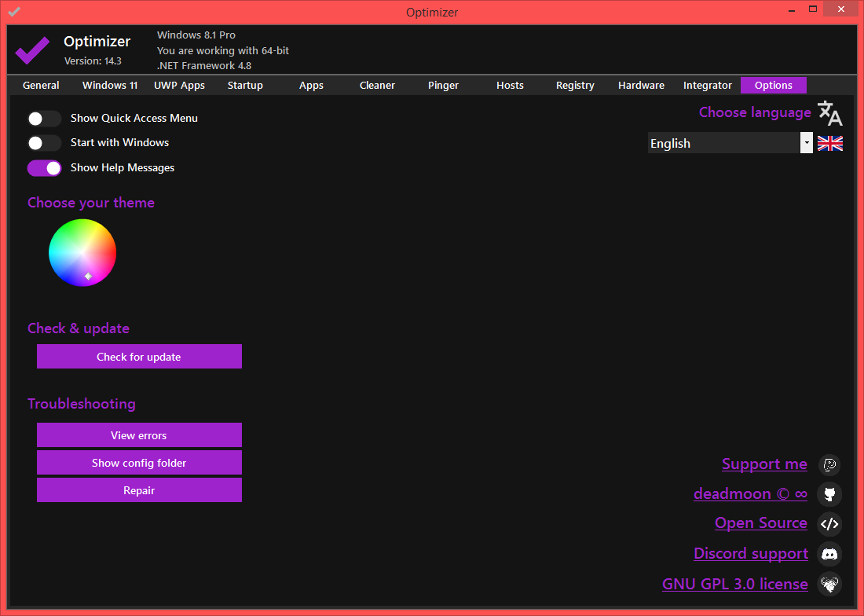Open the Discord support link

[750, 554]
